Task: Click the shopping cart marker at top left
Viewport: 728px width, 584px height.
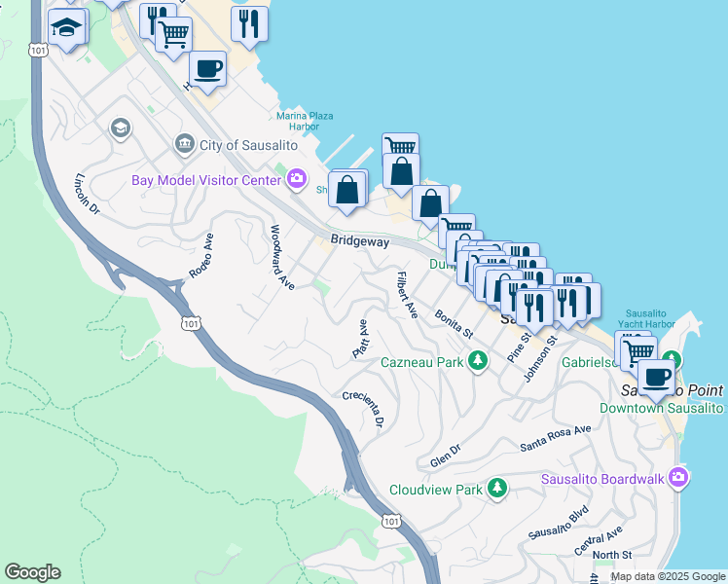Action: 173,38
